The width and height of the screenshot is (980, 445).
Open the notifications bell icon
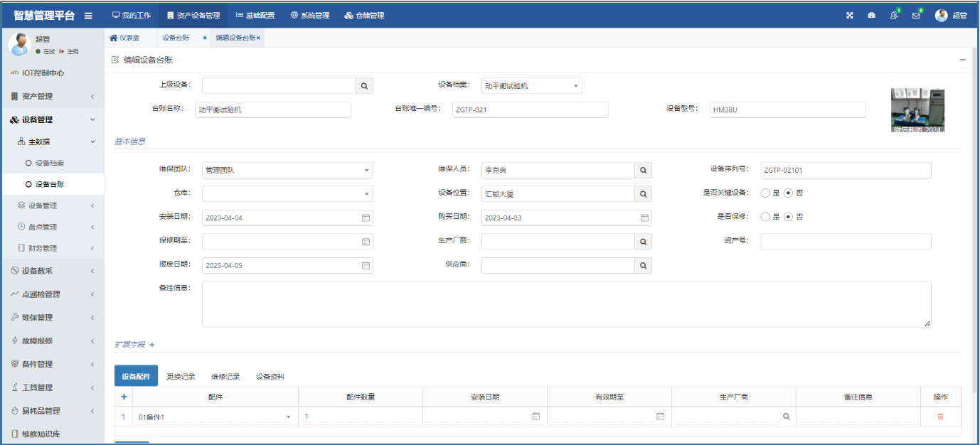[x=894, y=16]
